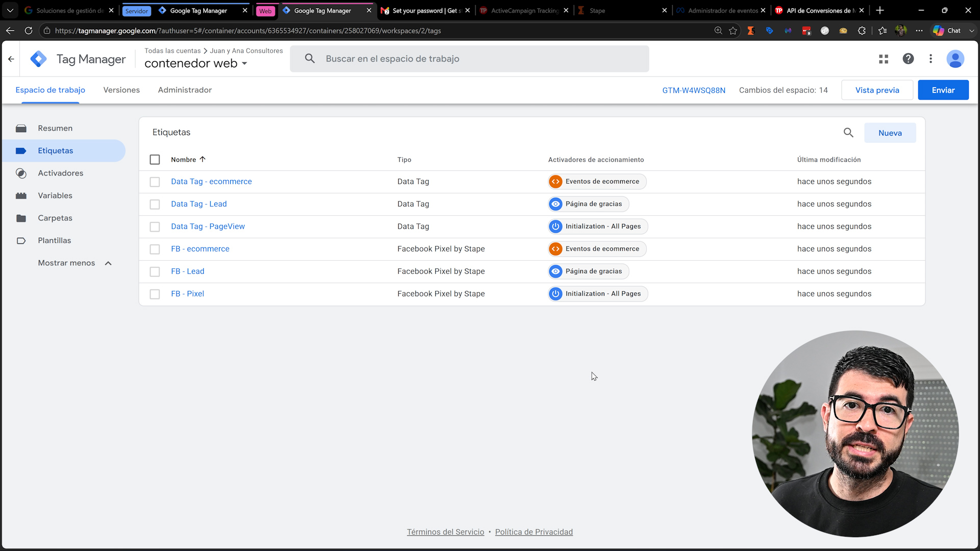Open the tab list dropdown in browser corner
Screen dimensions: 980x551
[10, 10]
